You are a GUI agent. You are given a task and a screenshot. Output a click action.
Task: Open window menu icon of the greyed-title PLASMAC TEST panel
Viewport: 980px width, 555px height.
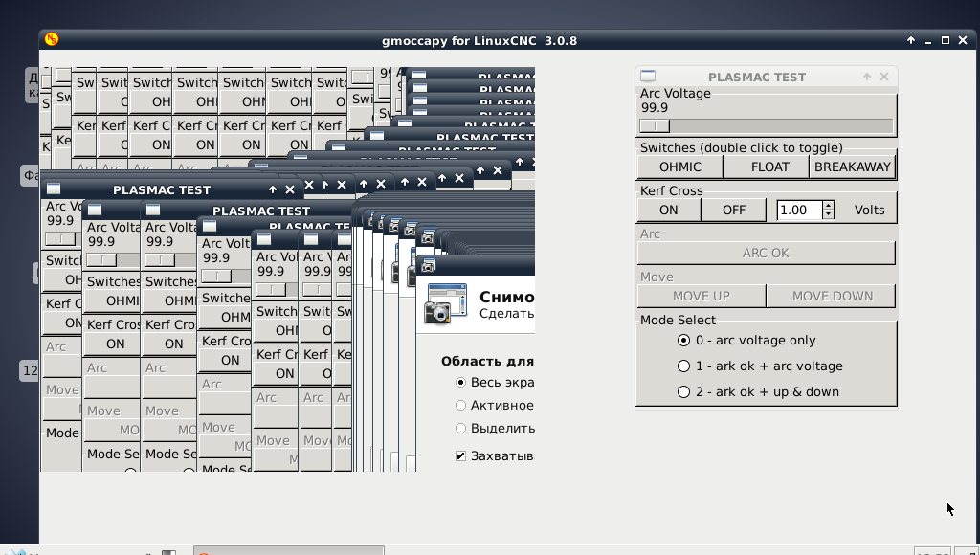coord(648,77)
